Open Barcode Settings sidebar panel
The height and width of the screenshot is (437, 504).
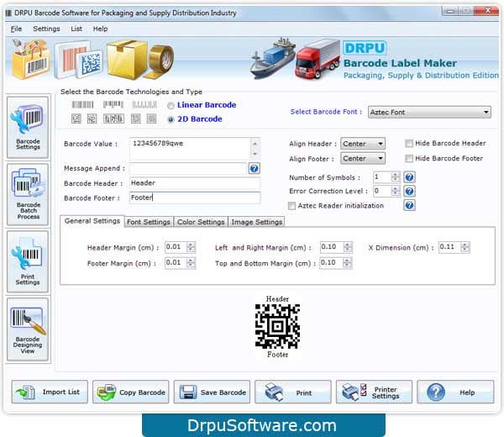click(x=28, y=128)
